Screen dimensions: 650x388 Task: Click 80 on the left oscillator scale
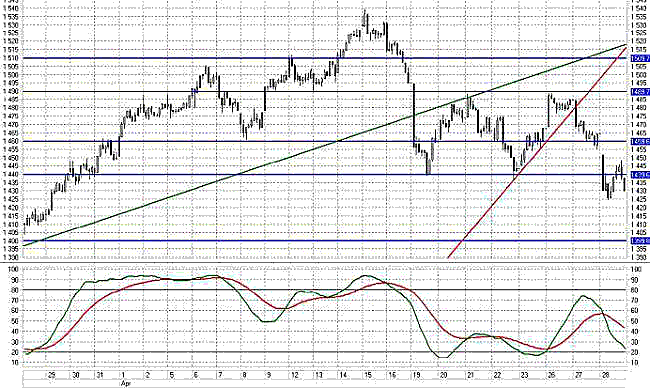[x=15, y=290]
